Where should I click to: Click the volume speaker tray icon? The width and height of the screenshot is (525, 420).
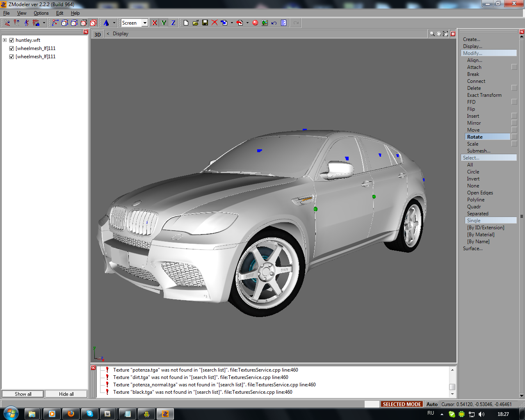[481, 414]
